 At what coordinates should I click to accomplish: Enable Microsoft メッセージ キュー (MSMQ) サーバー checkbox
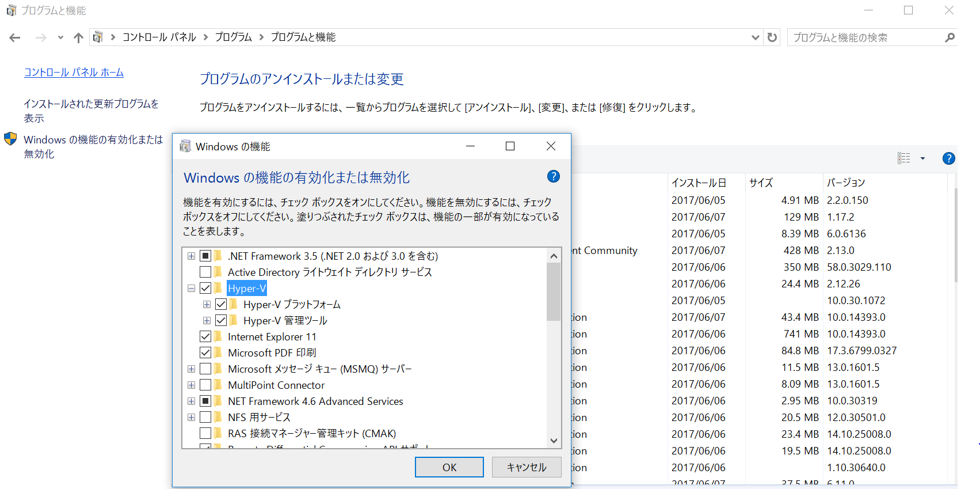tap(205, 369)
